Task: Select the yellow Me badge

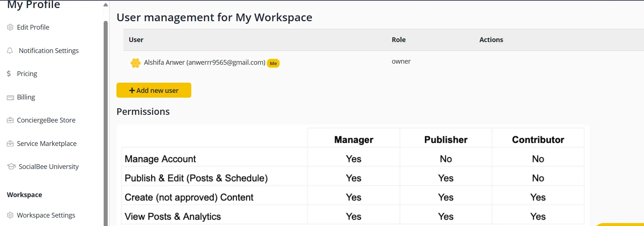Action: click(x=273, y=63)
